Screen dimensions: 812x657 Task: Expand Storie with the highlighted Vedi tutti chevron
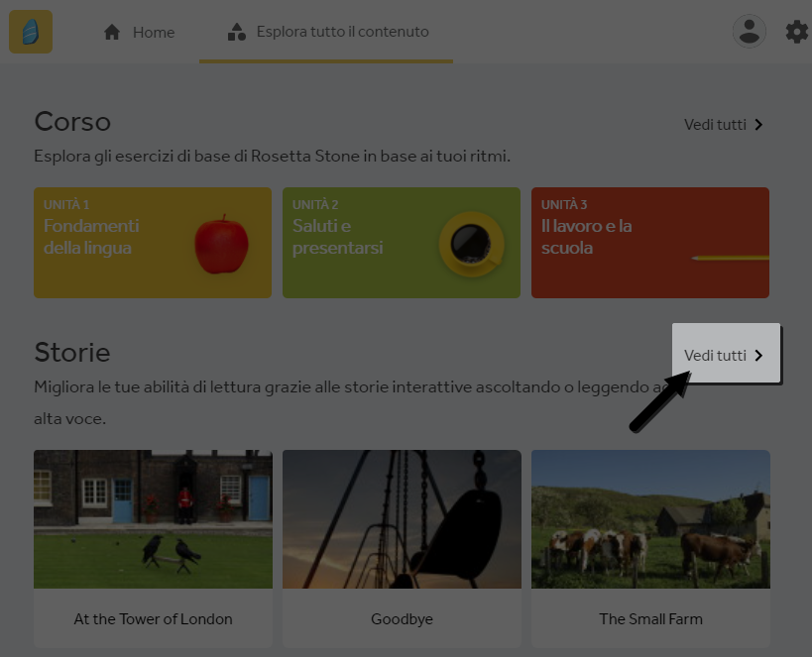pyautogui.click(x=758, y=355)
